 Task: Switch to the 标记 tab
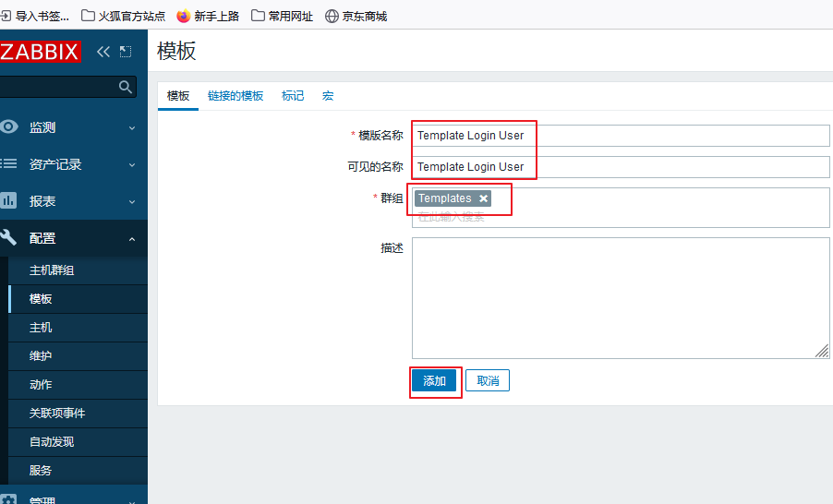coord(293,96)
